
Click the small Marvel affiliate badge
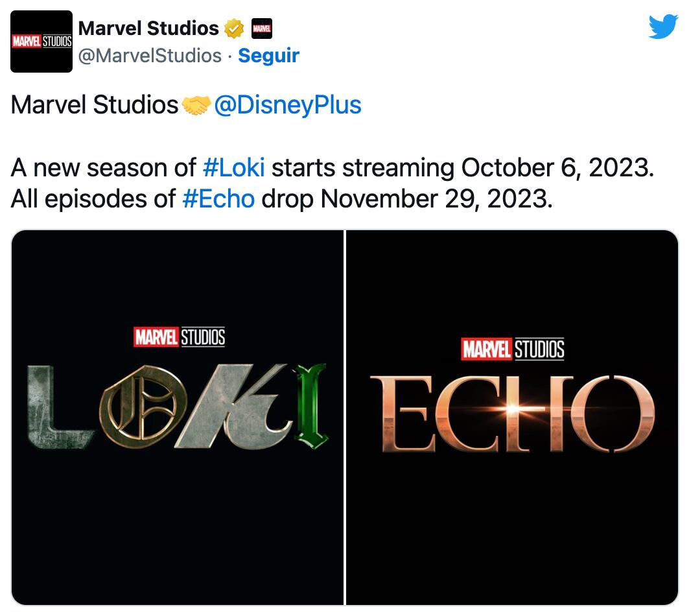pos(261,29)
